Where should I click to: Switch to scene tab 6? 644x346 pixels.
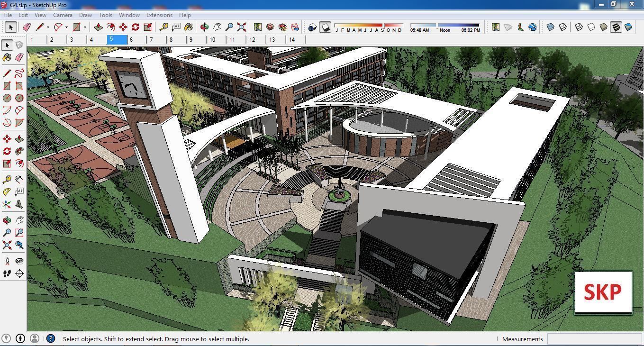[x=137, y=40]
